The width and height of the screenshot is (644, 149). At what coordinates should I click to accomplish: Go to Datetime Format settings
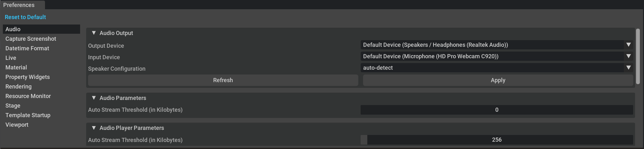(x=27, y=48)
